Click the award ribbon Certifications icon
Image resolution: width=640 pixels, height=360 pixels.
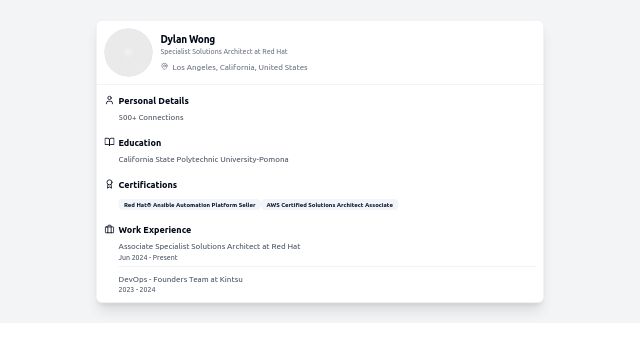(109, 184)
